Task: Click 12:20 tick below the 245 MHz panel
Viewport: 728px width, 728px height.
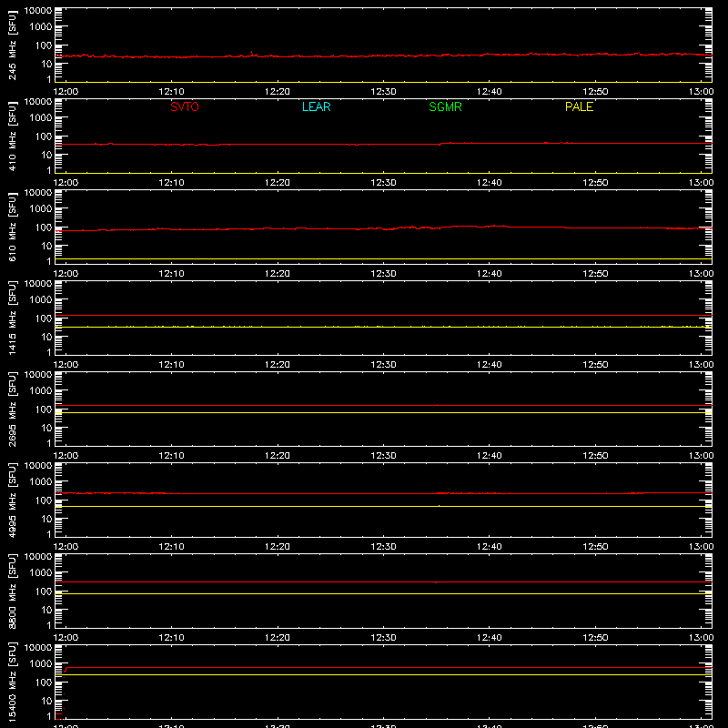Action: [x=278, y=92]
